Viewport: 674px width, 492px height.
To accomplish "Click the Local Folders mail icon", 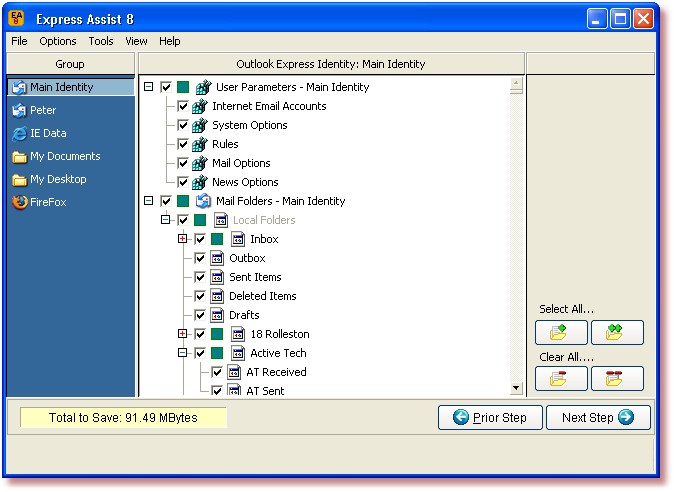I will 221,220.
